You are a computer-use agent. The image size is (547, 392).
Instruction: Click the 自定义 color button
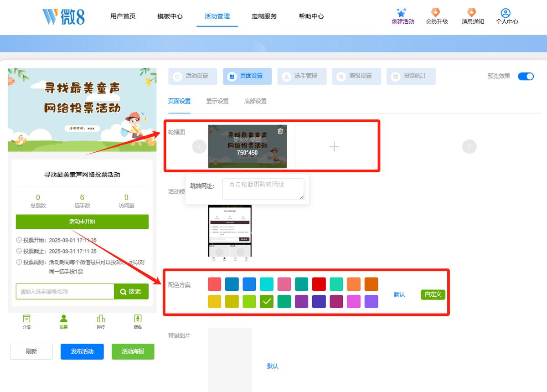[433, 294]
